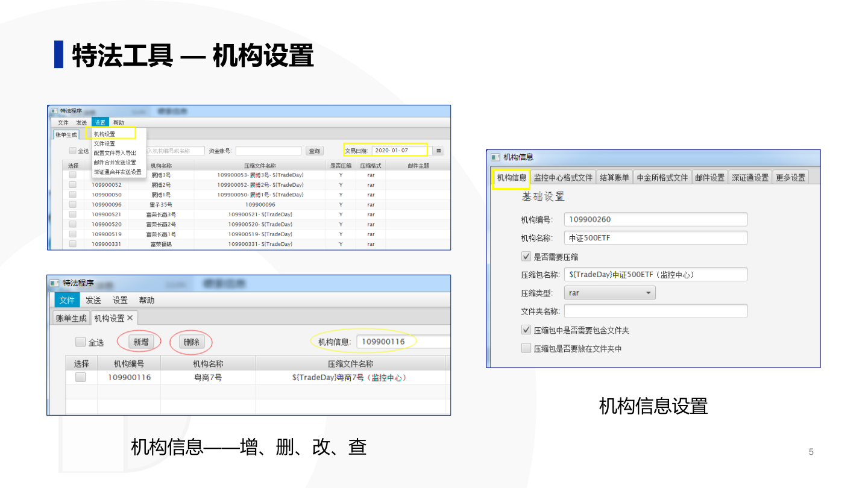Open 发送 menu beside the highlighted 文件 menu

tap(93, 300)
